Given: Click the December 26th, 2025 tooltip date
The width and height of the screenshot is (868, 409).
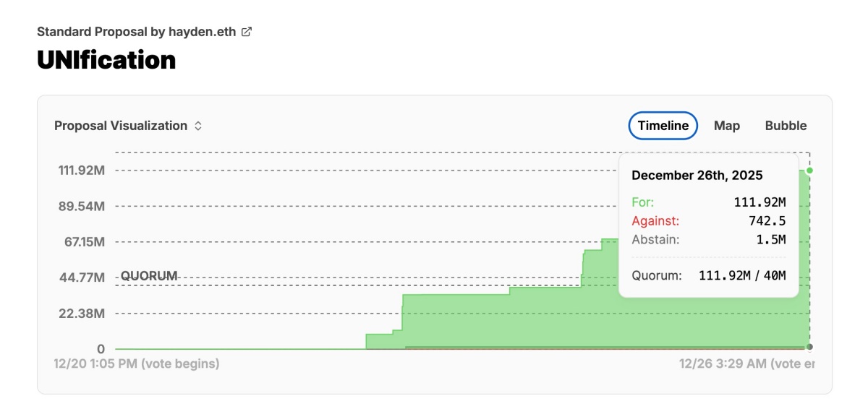Looking at the screenshot, I should click(x=697, y=175).
